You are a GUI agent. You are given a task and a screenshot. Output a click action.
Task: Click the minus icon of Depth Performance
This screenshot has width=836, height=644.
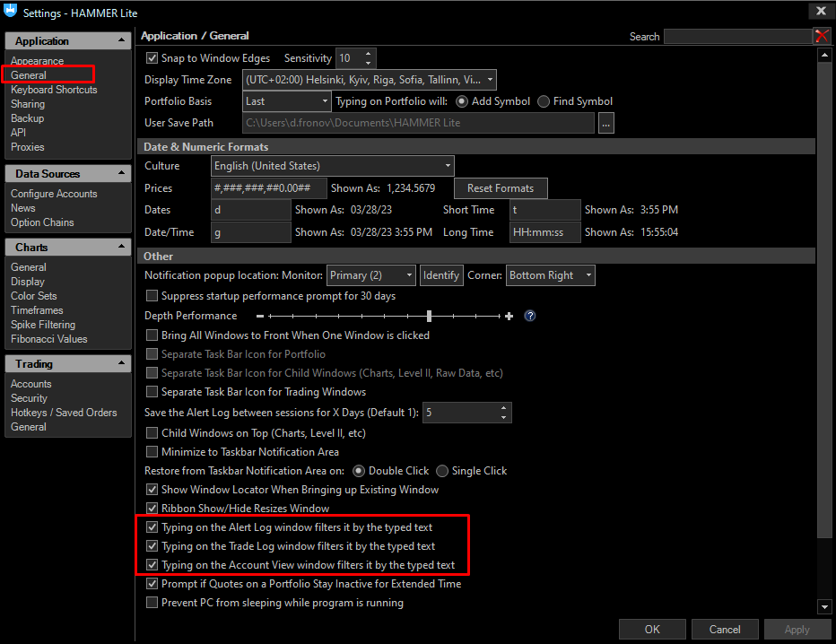pyautogui.click(x=259, y=316)
